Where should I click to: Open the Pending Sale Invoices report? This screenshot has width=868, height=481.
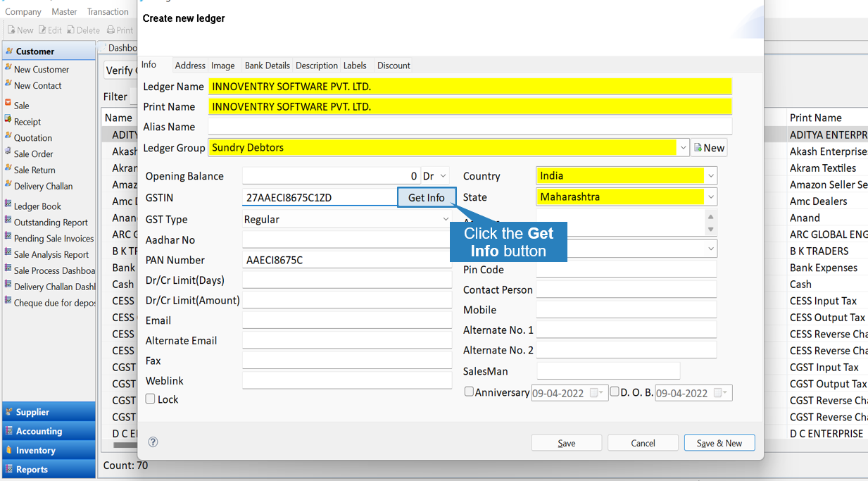54,238
